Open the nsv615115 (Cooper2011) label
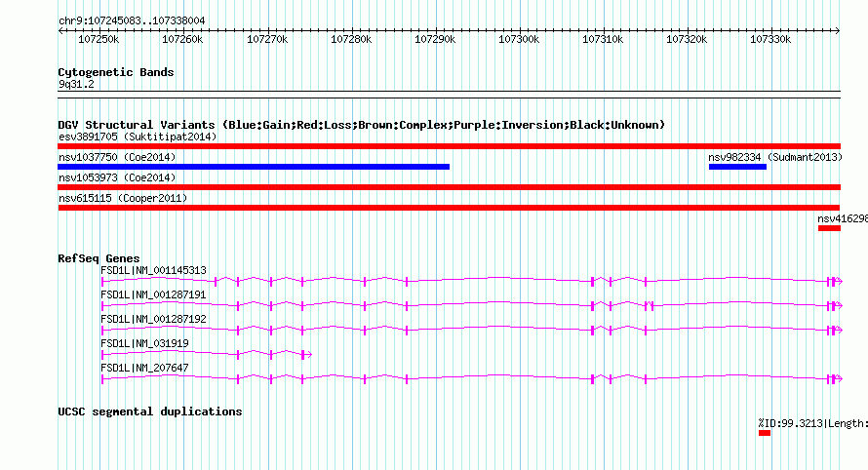 click(123, 198)
